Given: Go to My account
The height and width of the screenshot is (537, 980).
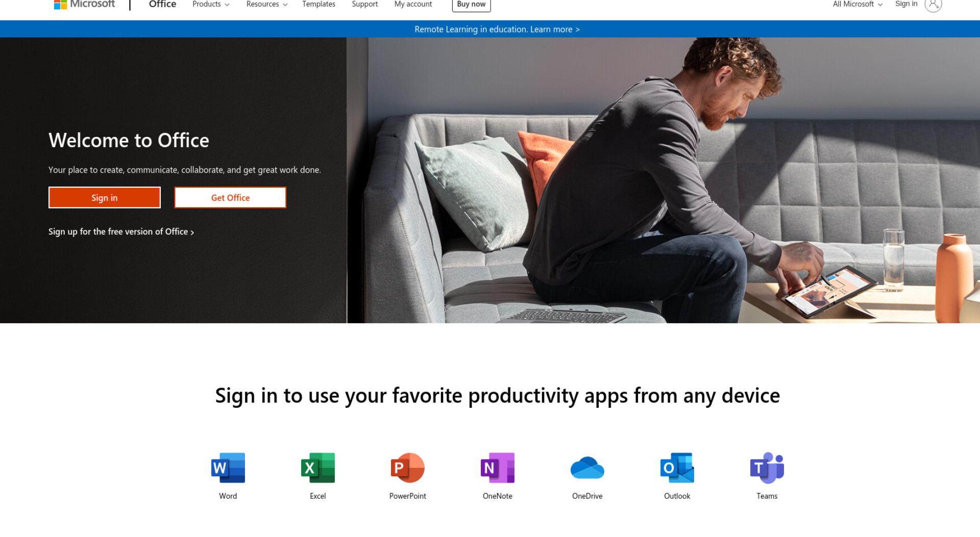Looking at the screenshot, I should 413,4.
